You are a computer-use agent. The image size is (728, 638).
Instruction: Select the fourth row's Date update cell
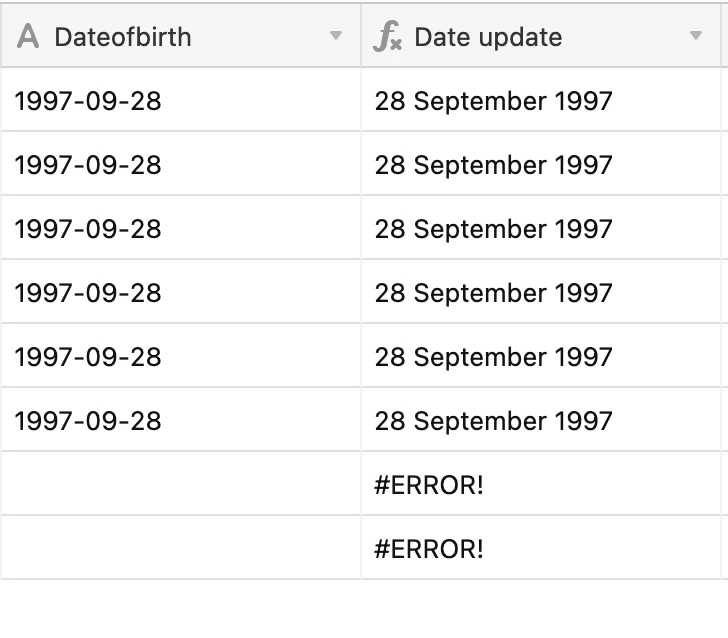pos(493,293)
